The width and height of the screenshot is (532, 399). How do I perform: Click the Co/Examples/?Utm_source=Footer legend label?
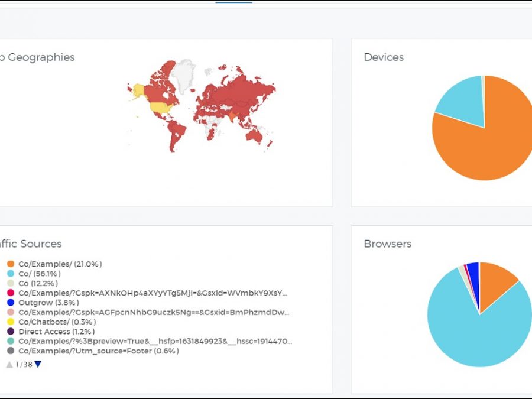(x=98, y=351)
